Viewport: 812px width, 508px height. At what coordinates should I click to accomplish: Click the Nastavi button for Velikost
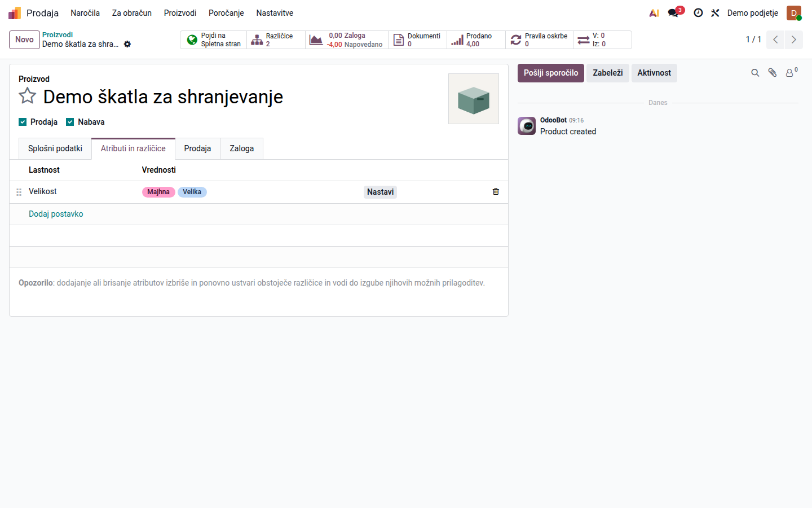pos(381,192)
